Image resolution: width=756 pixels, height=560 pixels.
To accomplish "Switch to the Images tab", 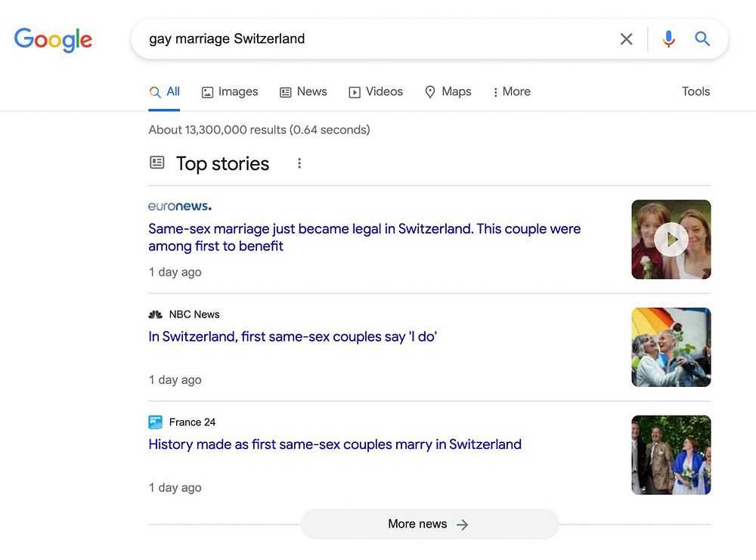I will 230,91.
